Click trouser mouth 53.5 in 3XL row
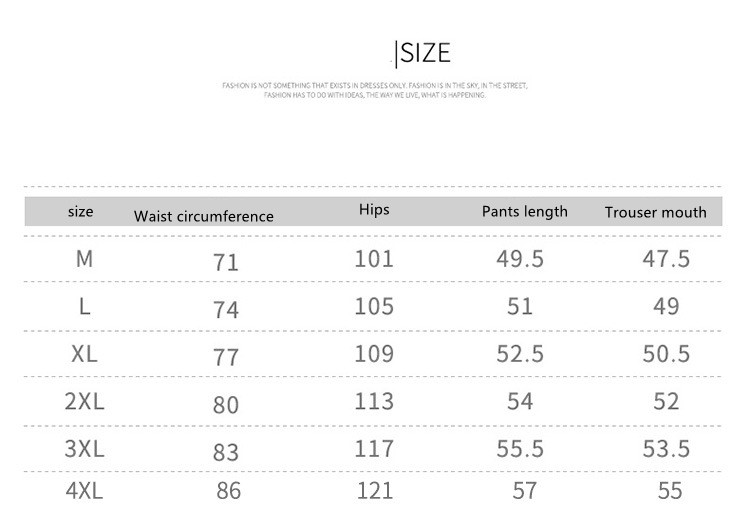 tap(666, 449)
